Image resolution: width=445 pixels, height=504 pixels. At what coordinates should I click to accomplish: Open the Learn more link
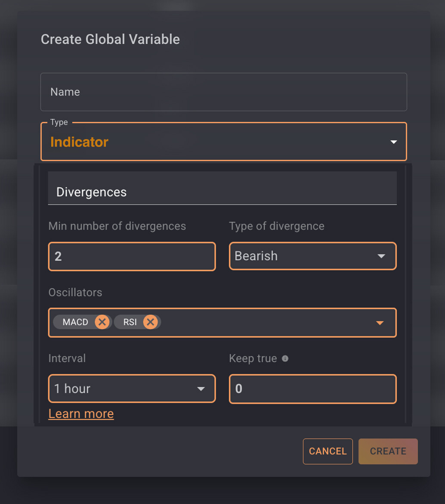pos(81,414)
